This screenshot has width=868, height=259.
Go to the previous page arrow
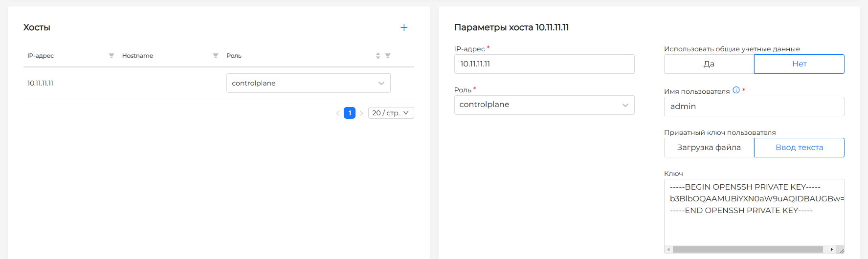pyautogui.click(x=338, y=113)
